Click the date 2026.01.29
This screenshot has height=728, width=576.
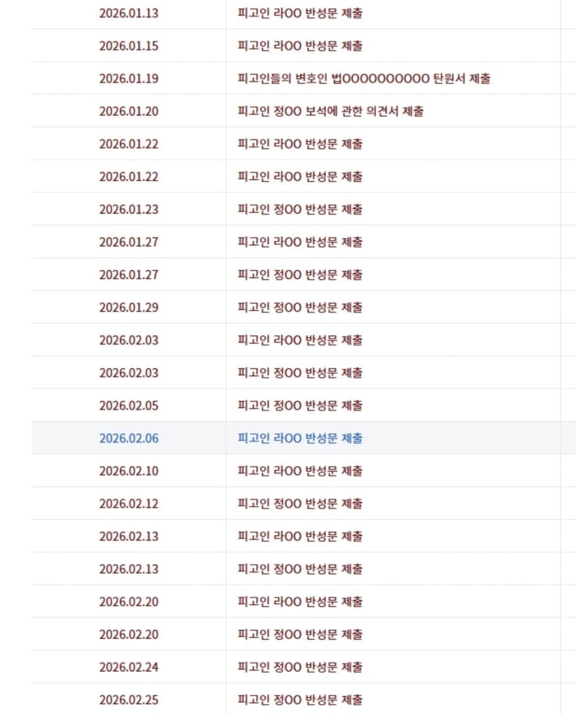click(129, 307)
